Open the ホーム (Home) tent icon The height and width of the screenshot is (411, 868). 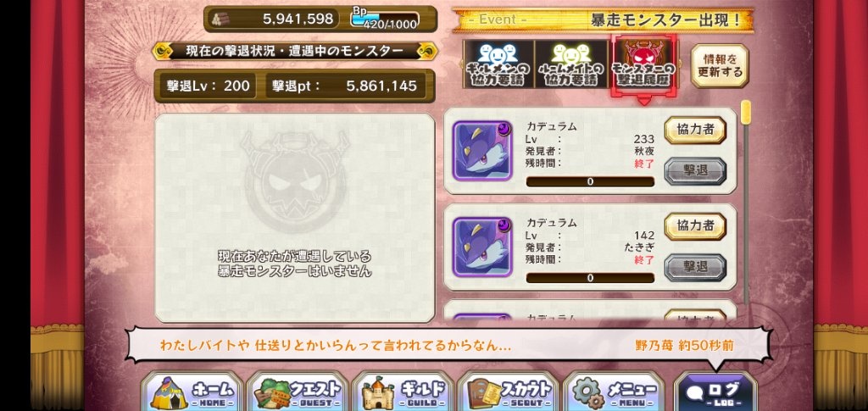[x=192, y=392]
